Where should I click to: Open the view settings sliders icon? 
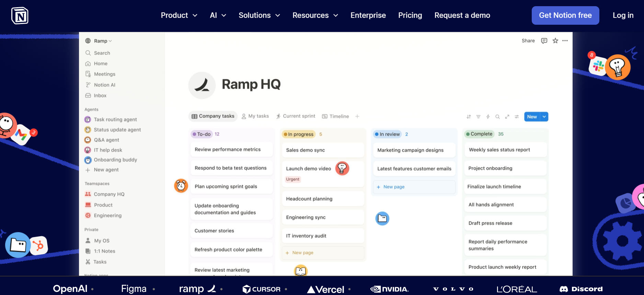click(x=517, y=117)
